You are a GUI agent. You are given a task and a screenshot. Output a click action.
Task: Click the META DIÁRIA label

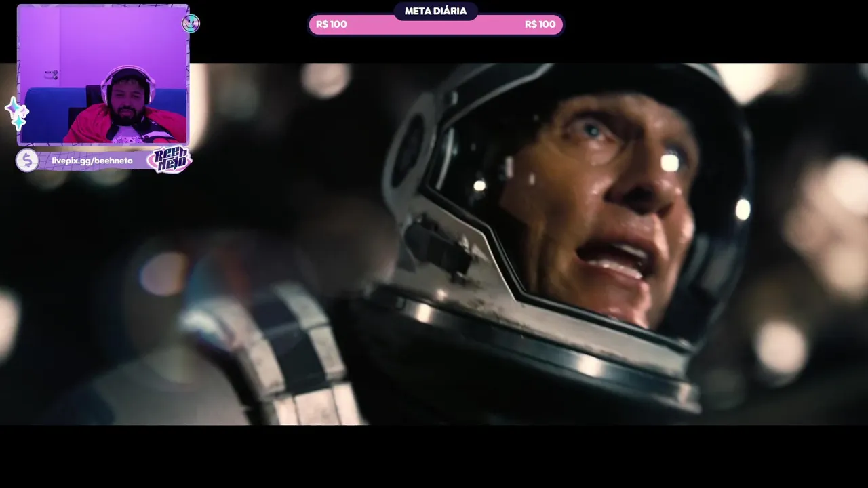(435, 11)
